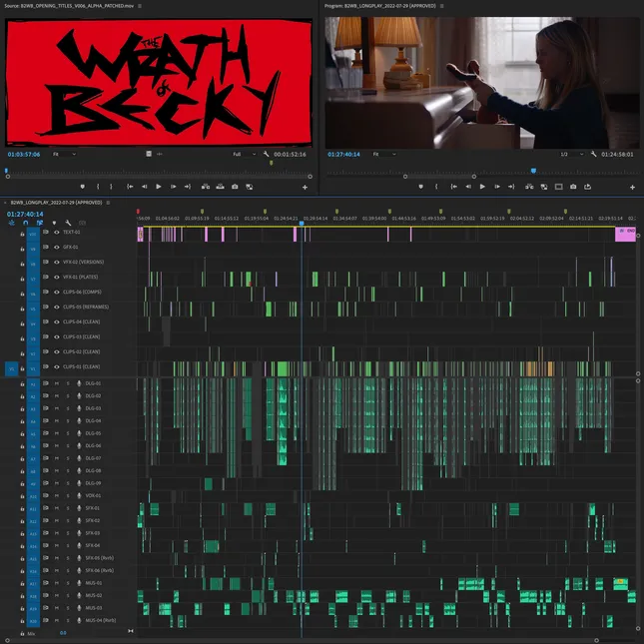This screenshot has width=644, height=644.
Task: Step back one frame in Program monitor
Action: point(468,187)
